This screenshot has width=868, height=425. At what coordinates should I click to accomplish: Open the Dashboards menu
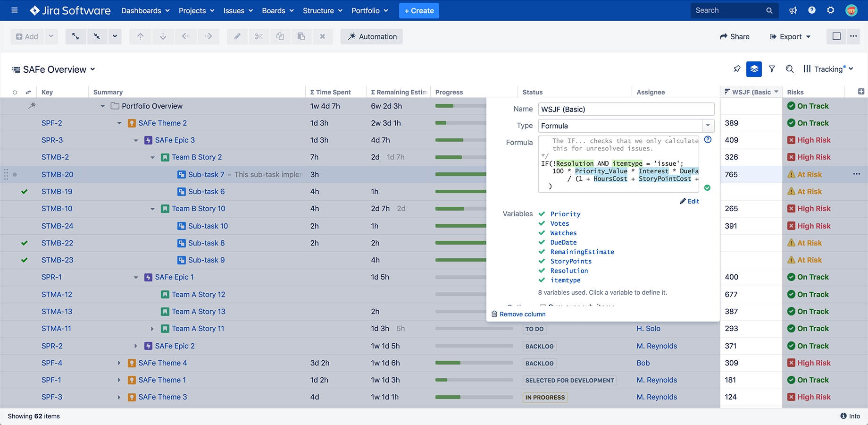tap(145, 10)
